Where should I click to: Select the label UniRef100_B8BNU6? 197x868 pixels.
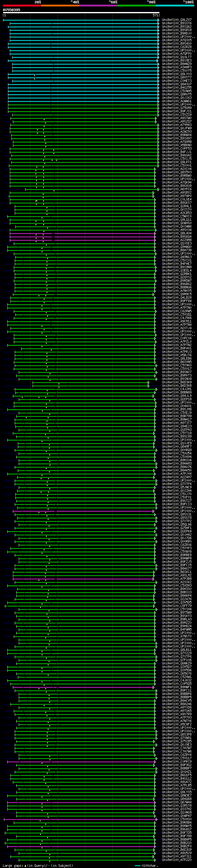click(x=176, y=287)
